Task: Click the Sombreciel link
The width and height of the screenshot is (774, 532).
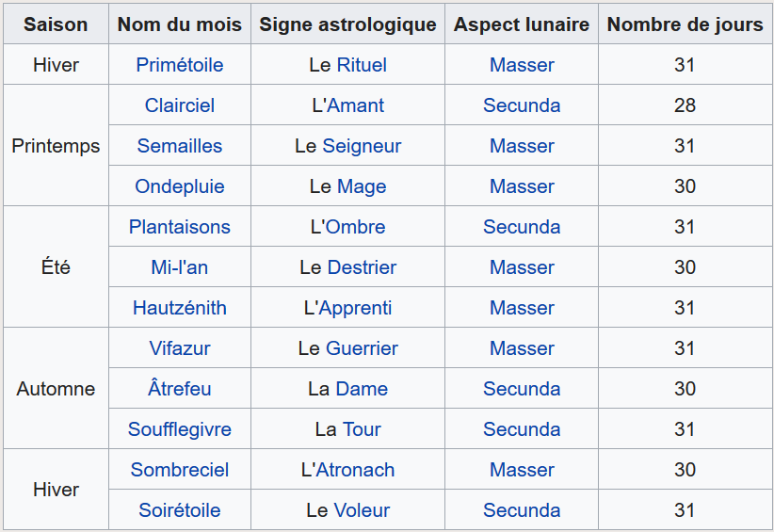Action: tap(180, 470)
